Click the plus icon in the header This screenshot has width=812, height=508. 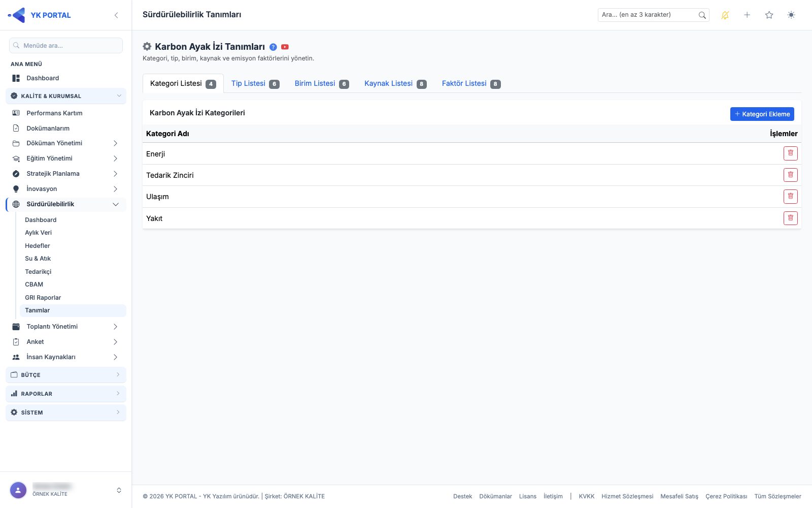tap(747, 15)
